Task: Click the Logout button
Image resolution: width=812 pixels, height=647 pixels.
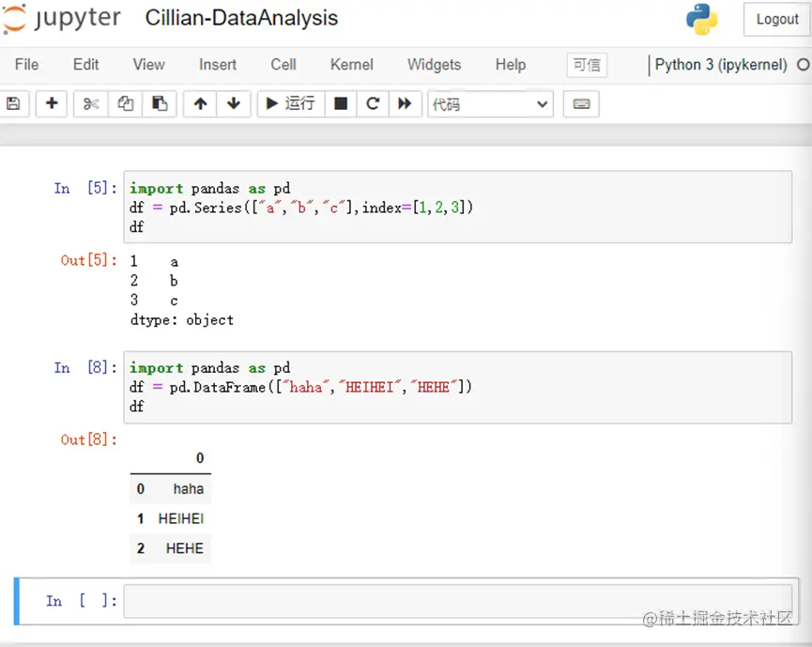Action: pos(776,19)
